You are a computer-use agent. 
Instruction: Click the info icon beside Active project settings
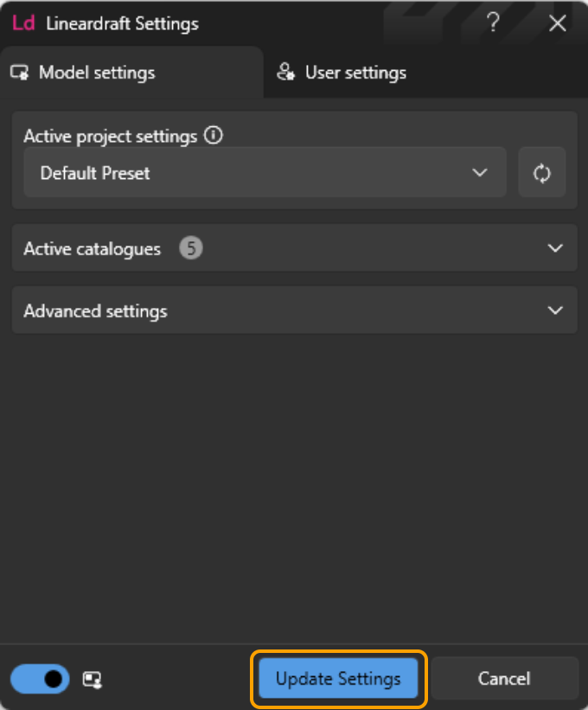pos(214,136)
